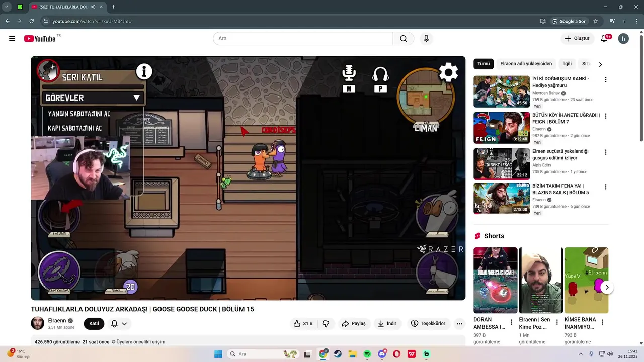Open the weather widget 16°C Güneşli

[x=19, y=354]
